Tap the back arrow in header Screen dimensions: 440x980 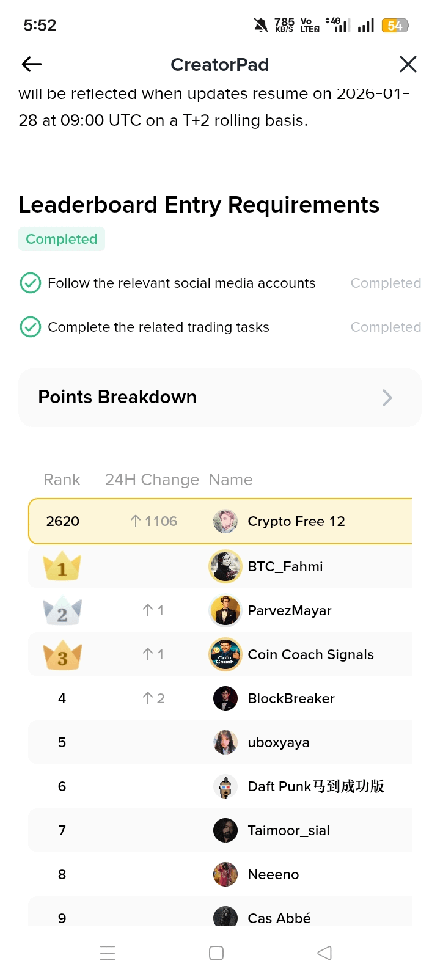coord(32,64)
